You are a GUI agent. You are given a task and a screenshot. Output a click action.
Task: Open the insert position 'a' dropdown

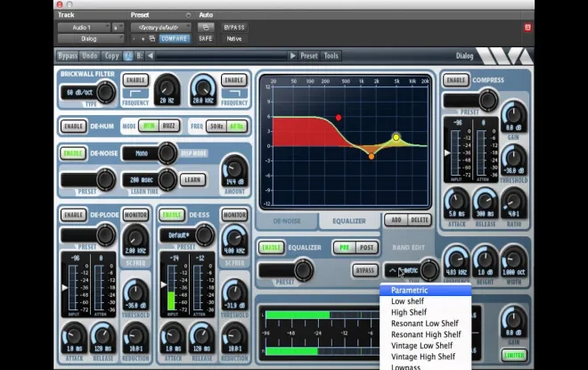tap(118, 28)
